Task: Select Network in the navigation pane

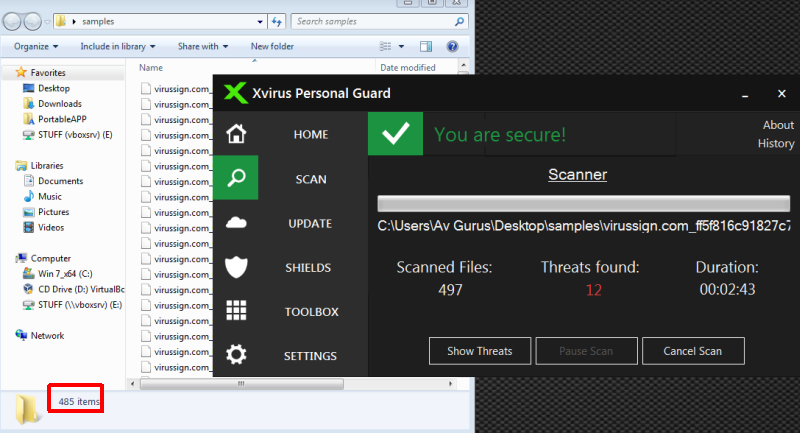Action: (x=47, y=336)
